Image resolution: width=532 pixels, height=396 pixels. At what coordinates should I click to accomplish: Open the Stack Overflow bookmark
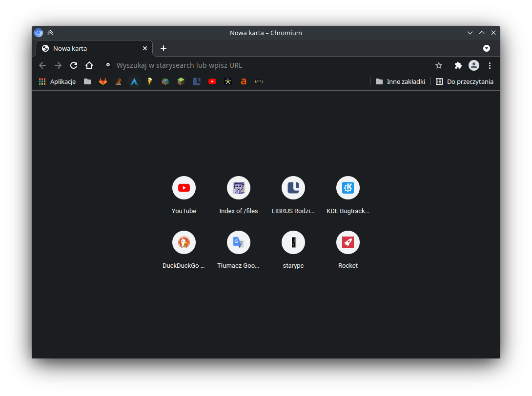coord(119,81)
